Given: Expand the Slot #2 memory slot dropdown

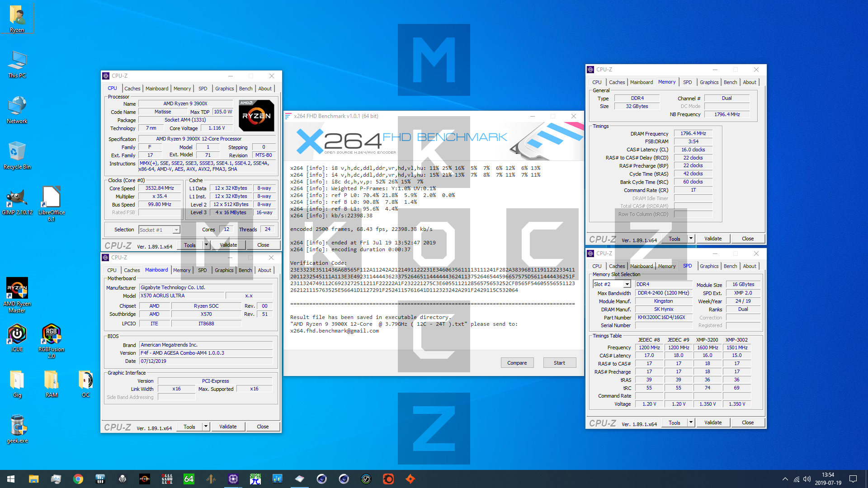Looking at the screenshot, I should click(627, 284).
